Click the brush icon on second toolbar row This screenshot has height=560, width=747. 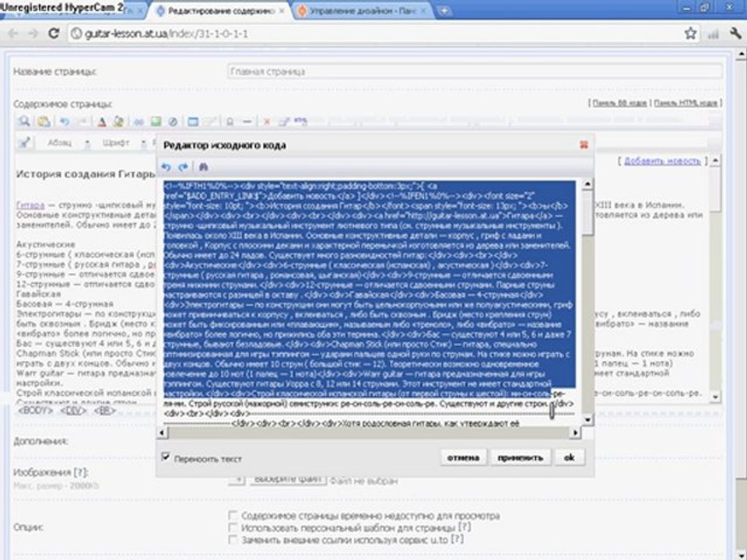click(25, 142)
